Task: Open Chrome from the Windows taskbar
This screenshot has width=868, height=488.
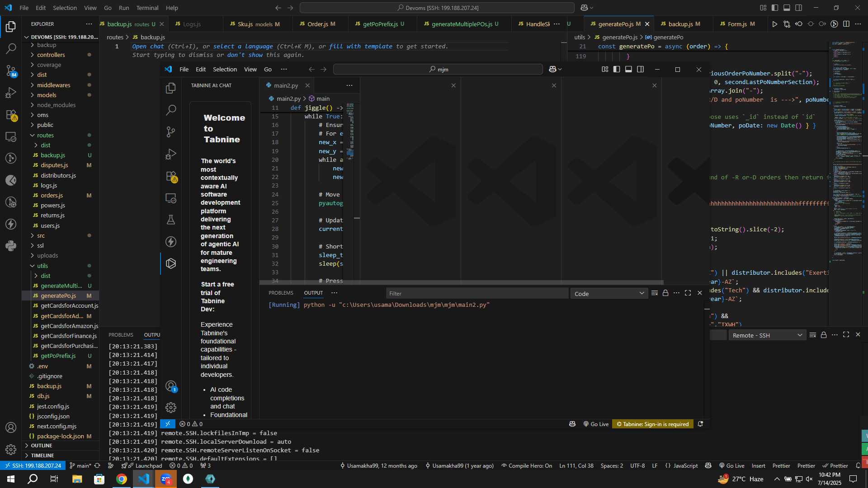Action: pos(121,479)
